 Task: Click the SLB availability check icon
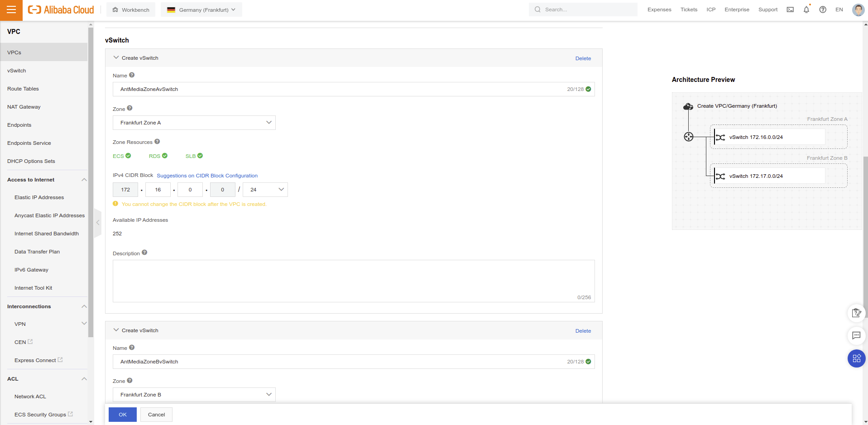pos(200,156)
